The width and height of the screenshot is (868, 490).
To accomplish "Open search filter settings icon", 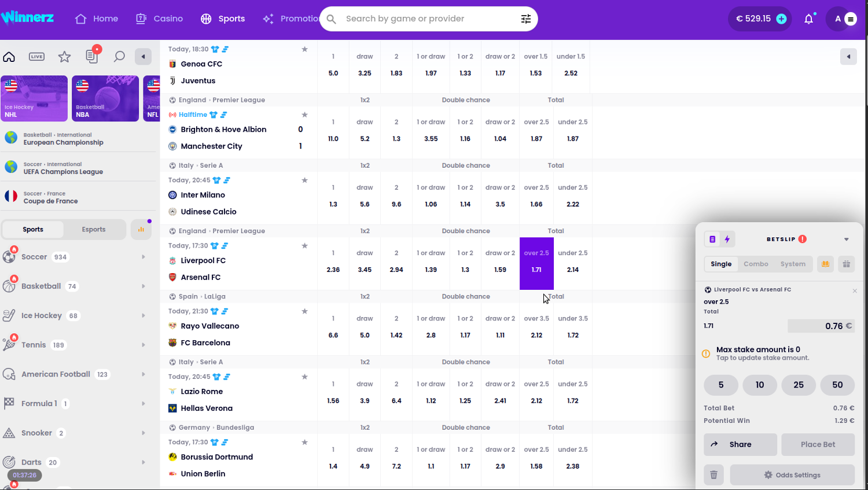I will pyautogui.click(x=525, y=19).
